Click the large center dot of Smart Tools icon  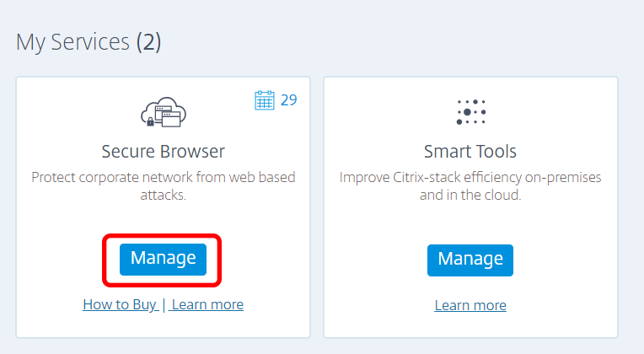point(467,112)
